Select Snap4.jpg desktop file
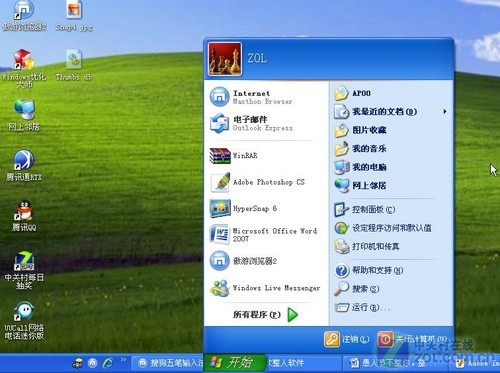Viewport: 500px width, 373px height. 74,16
